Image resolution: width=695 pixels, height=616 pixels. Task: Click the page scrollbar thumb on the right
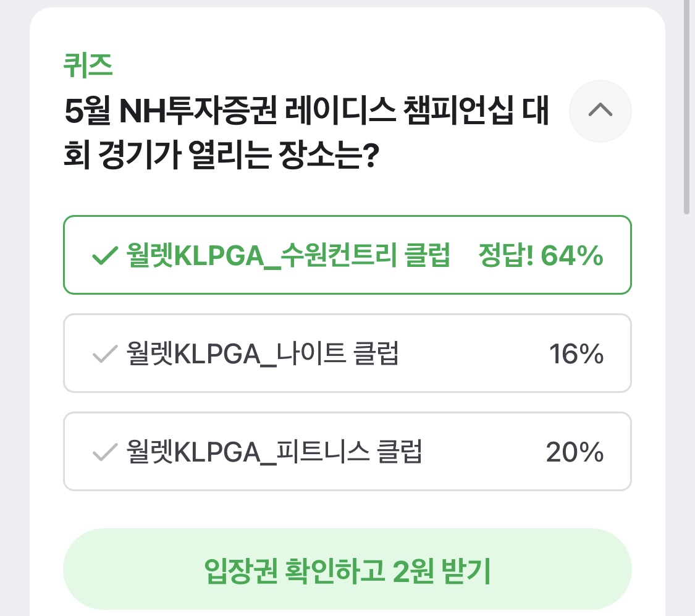pos(686,105)
